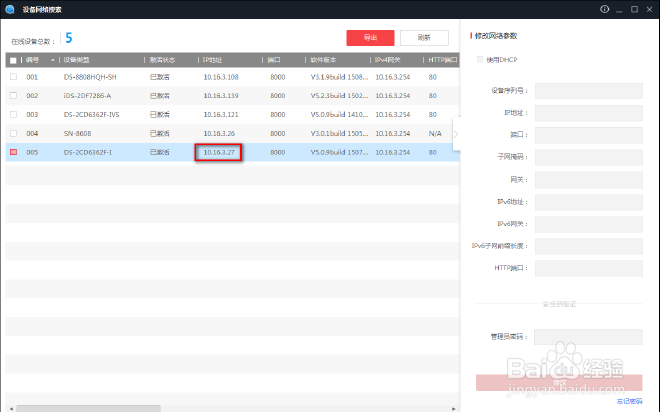Focus the IP address input field

(x=588, y=113)
